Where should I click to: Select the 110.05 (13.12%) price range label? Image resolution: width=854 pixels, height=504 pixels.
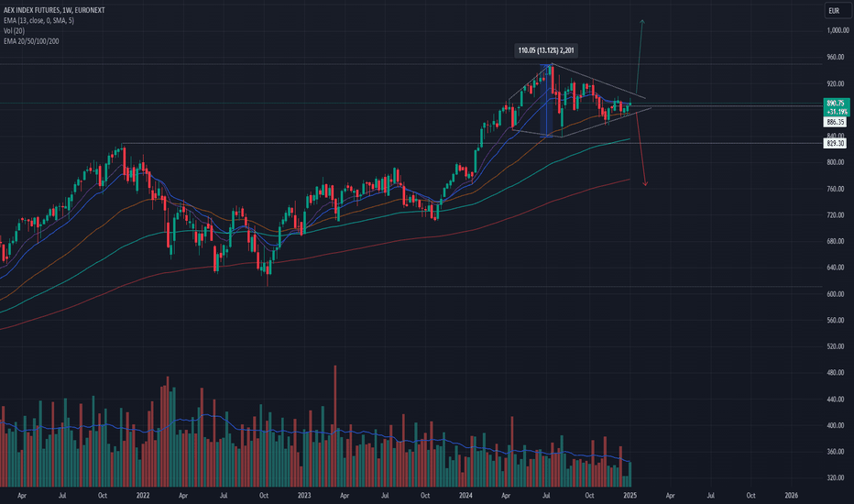click(546, 50)
